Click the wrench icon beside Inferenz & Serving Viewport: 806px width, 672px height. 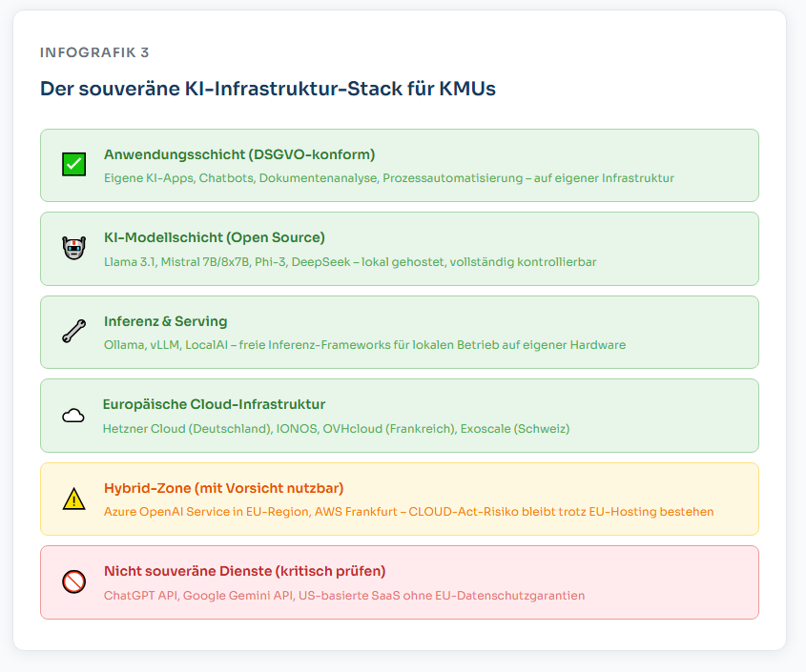pyautogui.click(x=73, y=332)
